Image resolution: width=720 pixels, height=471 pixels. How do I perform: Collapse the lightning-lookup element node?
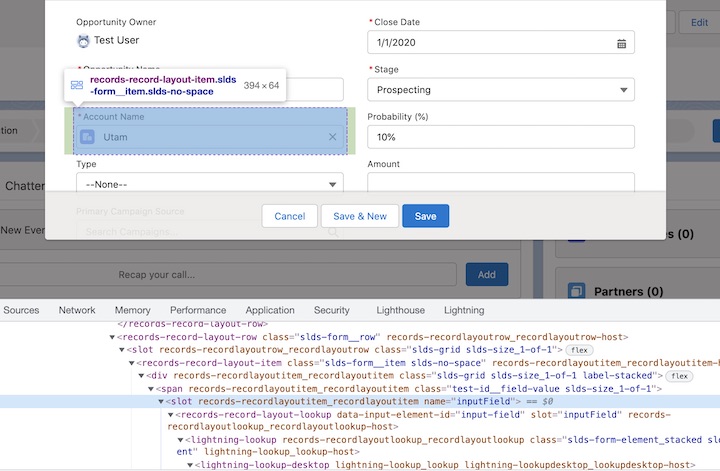point(181,440)
